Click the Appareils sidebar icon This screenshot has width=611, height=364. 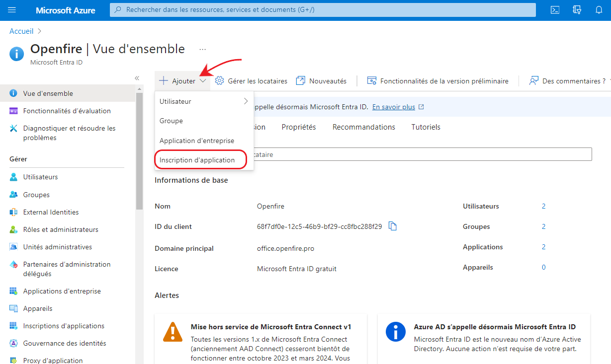coord(14,308)
